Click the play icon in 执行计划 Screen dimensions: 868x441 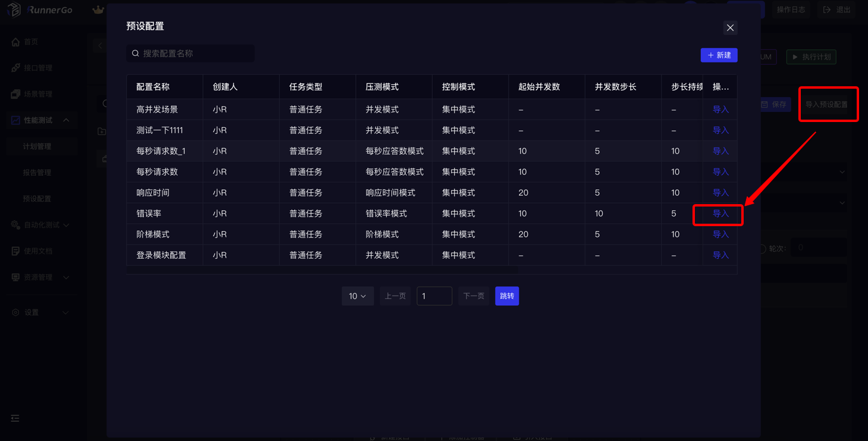tap(795, 57)
